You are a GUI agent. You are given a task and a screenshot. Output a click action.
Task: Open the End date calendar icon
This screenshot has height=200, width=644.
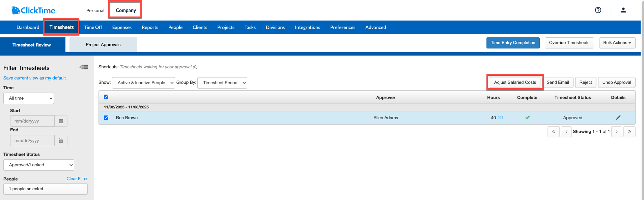click(61, 140)
